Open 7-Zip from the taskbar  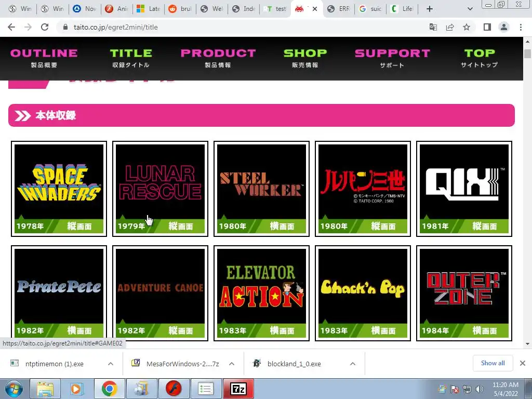click(x=238, y=389)
